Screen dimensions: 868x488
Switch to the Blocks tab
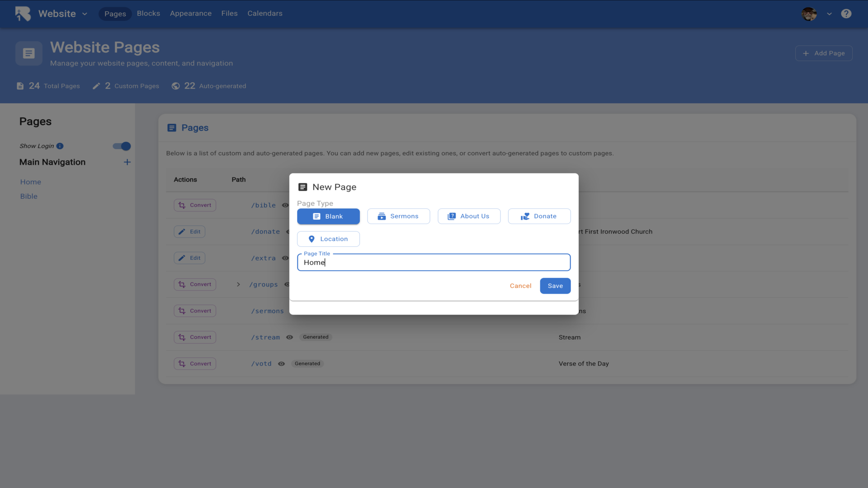148,14
